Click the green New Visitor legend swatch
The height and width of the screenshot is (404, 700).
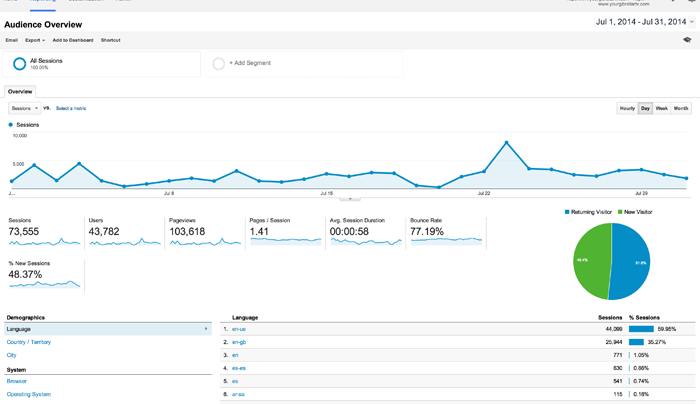tap(620, 212)
